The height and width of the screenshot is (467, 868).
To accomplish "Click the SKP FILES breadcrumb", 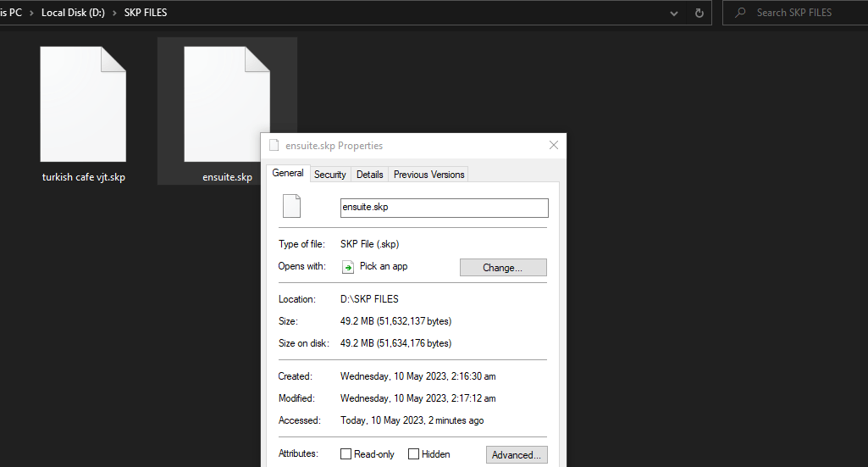I will click(146, 13).
